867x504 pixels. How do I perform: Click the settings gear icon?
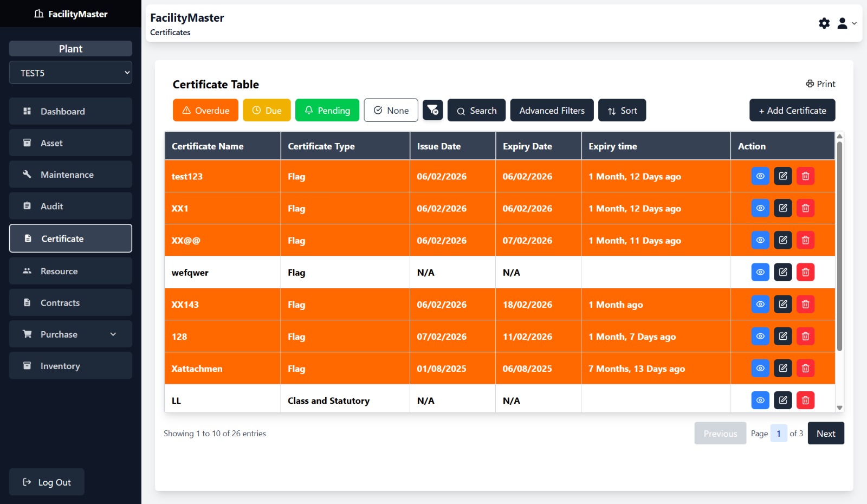[x=824, y=23]
